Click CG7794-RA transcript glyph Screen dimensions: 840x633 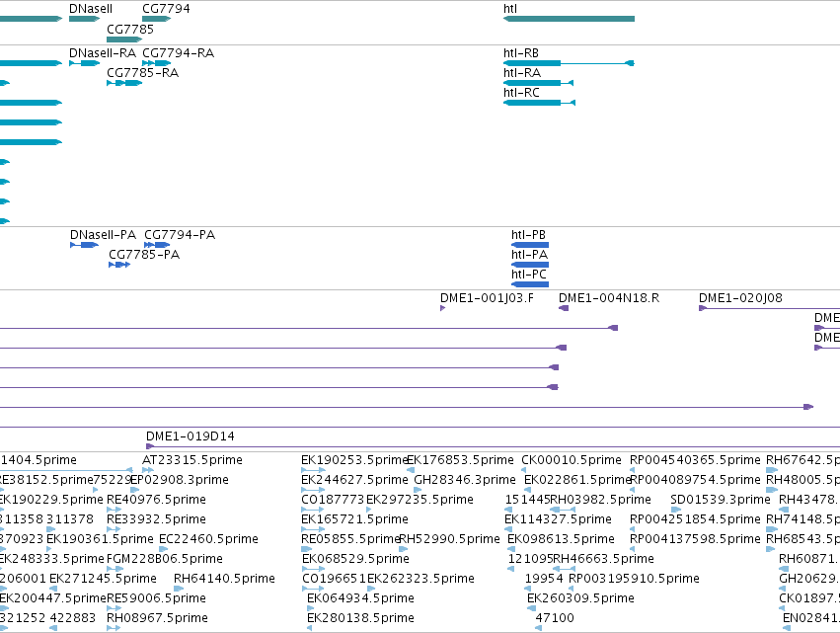coord(156,63)
